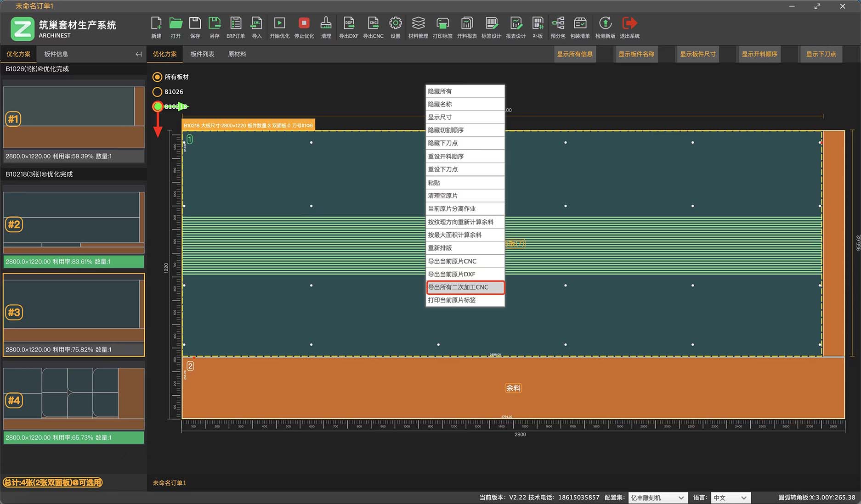This screenshot has width=861, height=504.
Task: Export DXF using the 导出DXF icon
Action: click(x=349, y=27)
